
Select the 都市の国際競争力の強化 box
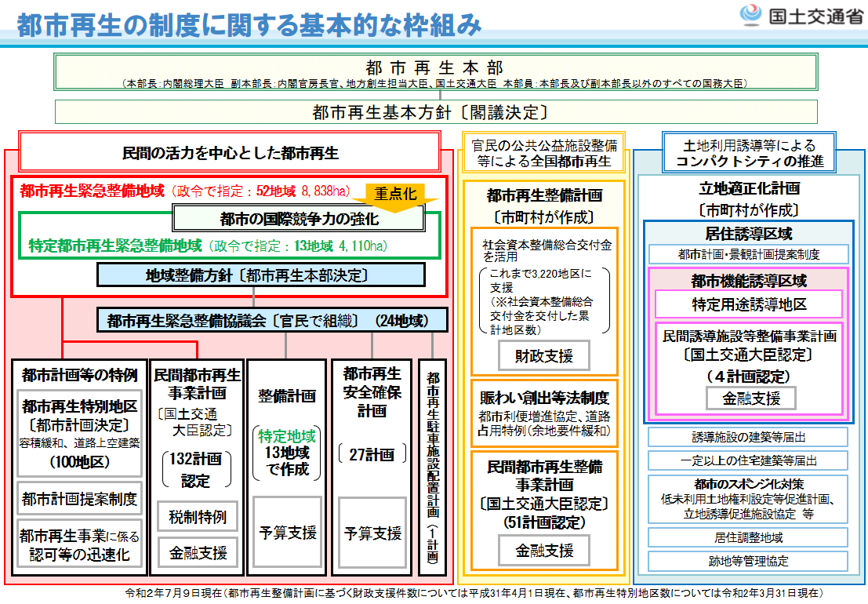299,218
